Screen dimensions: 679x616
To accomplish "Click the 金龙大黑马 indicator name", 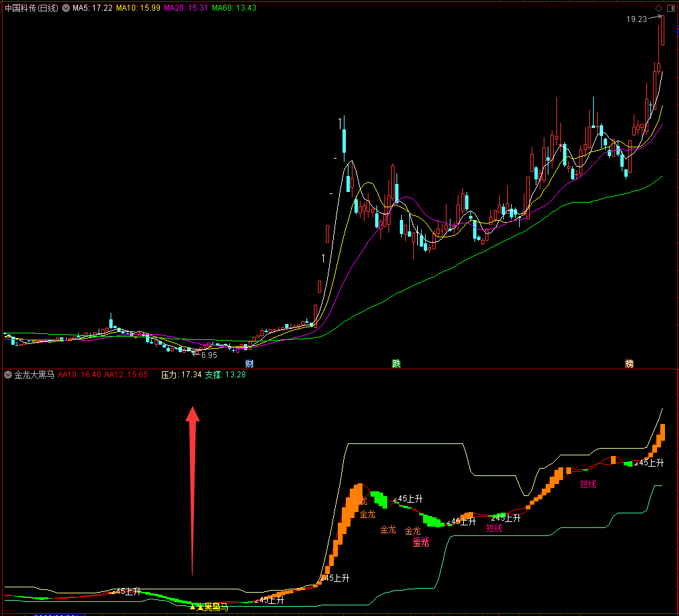I will coord(34,375).
